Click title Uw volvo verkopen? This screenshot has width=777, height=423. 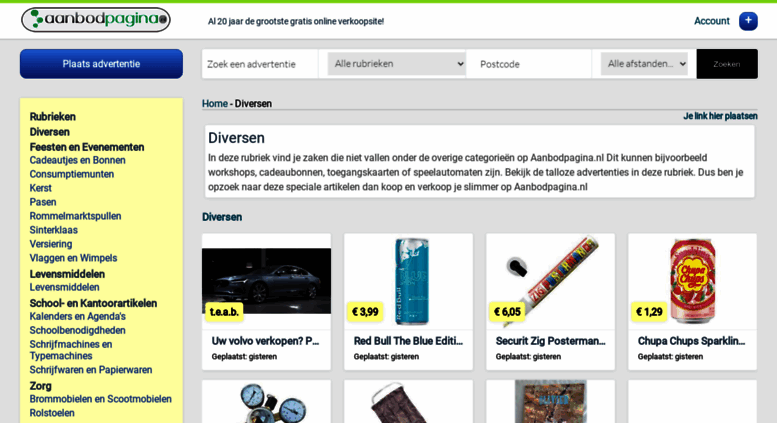click(x=265, y=341)
